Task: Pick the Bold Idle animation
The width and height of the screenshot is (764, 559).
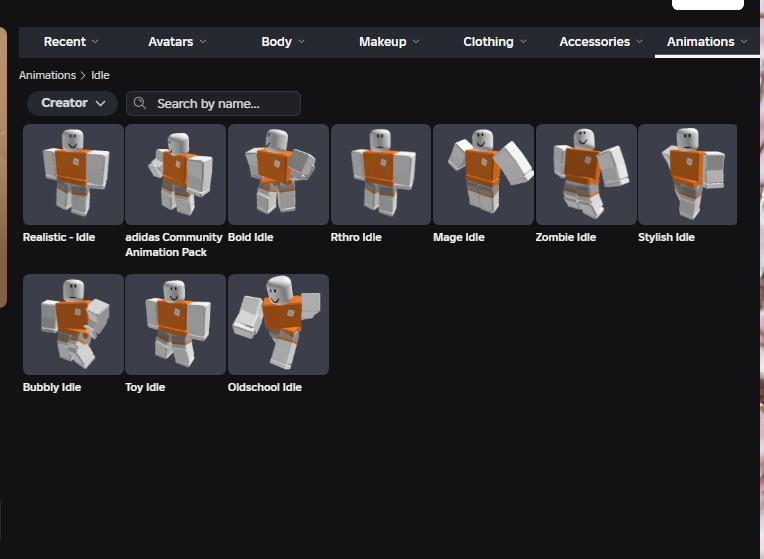Action: pyautogui.click(x=278, y=174)
